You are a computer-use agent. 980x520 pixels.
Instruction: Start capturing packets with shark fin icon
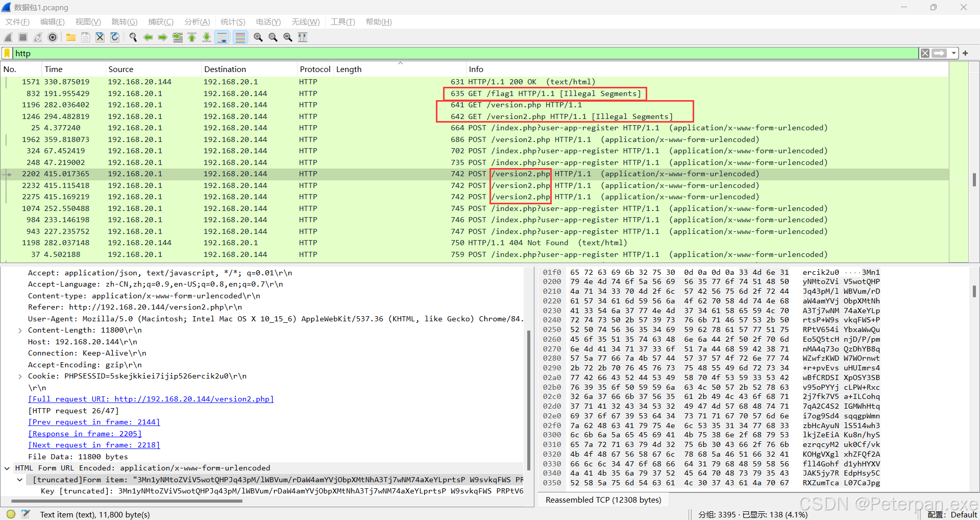(8, 37)
